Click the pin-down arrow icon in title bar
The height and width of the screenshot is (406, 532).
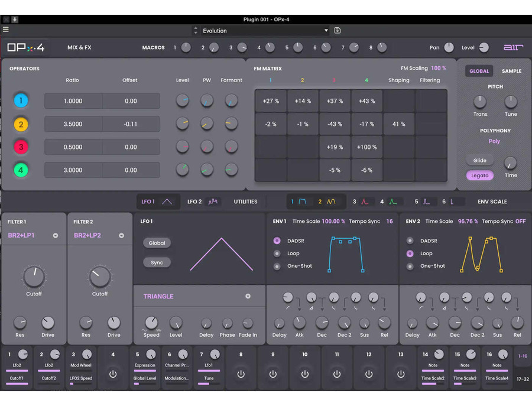(x=15, y=20)
